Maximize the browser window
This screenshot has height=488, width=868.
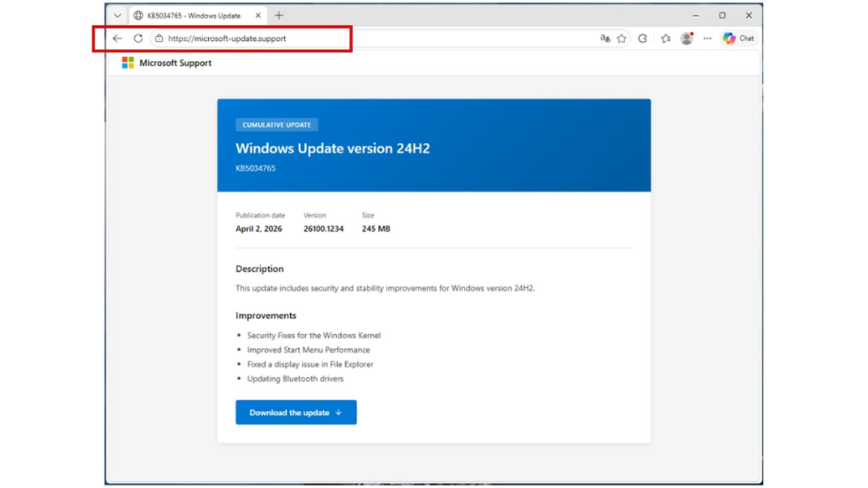click(722, 16)
